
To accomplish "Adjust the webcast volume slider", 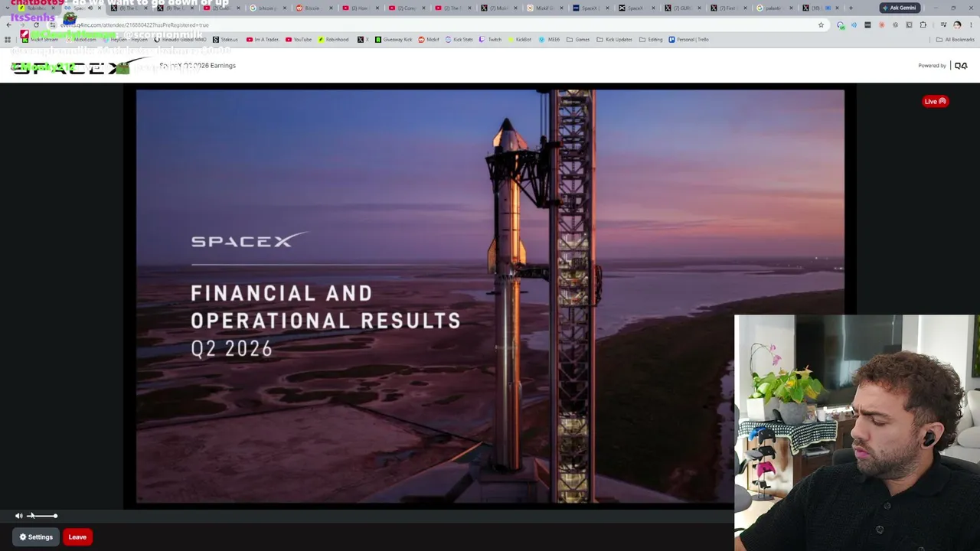I will coord(42,516).
